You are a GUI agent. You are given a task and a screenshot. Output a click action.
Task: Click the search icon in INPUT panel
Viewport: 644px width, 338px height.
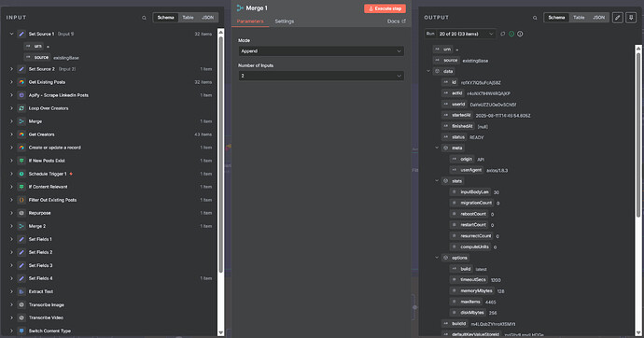[x=144, y=18]
